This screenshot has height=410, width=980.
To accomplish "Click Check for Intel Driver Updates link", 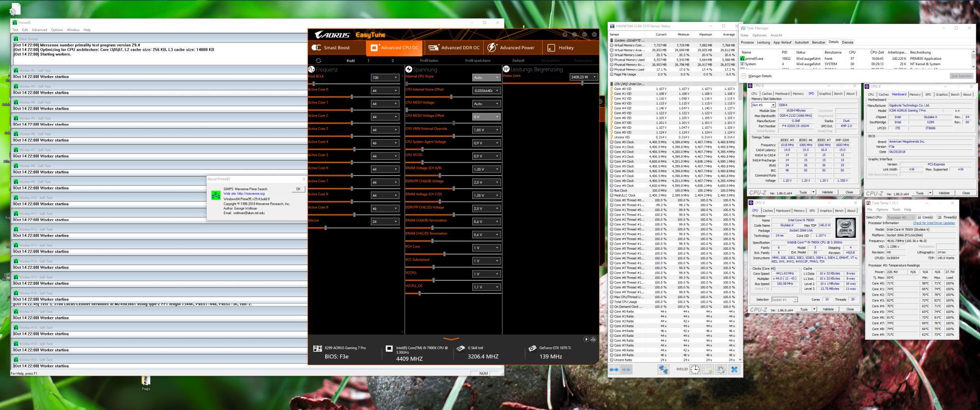I will 934,223.
